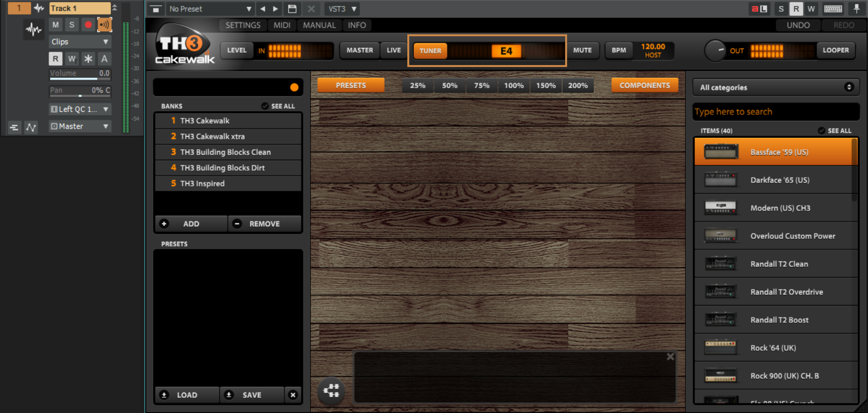Toggle automation Read on Track 1

pyautogui.click(x=56, y=59)
